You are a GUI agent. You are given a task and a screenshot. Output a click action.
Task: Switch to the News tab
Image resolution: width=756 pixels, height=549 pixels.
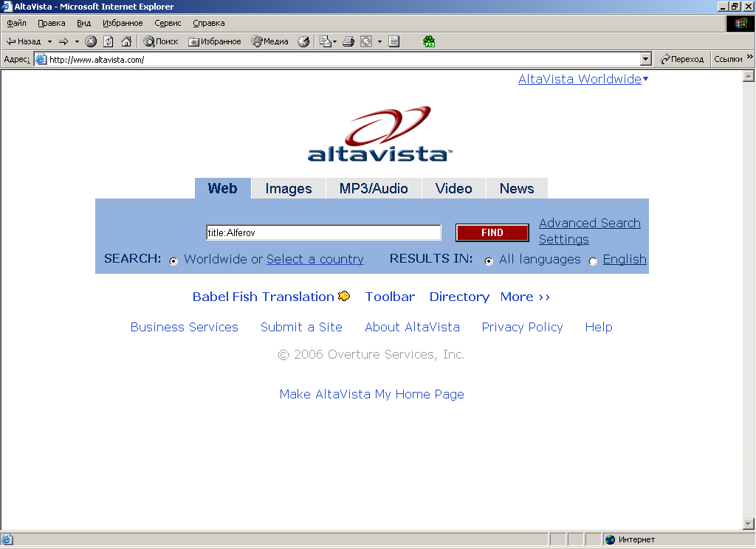pyautogui.click(x=517, y=188)
